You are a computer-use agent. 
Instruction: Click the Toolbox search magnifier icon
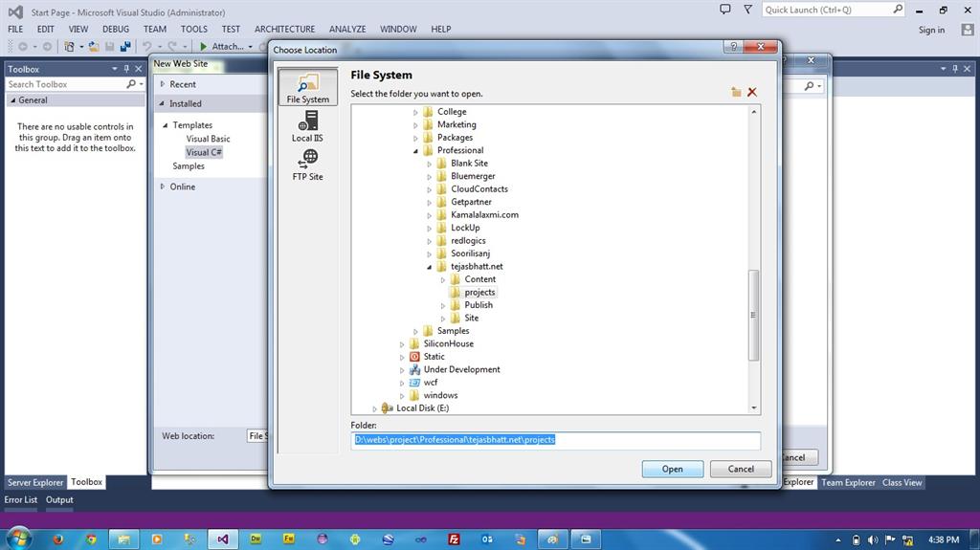point(130,84)
